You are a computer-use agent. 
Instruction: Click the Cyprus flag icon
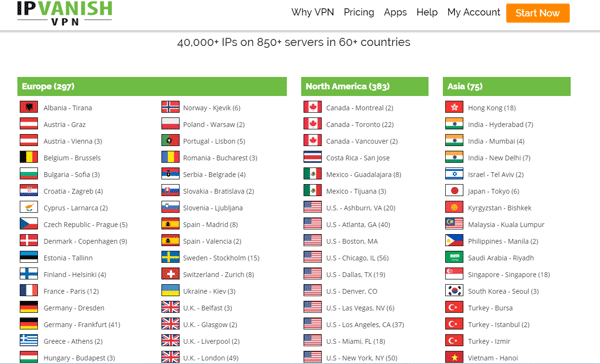[x=29, y=207]
